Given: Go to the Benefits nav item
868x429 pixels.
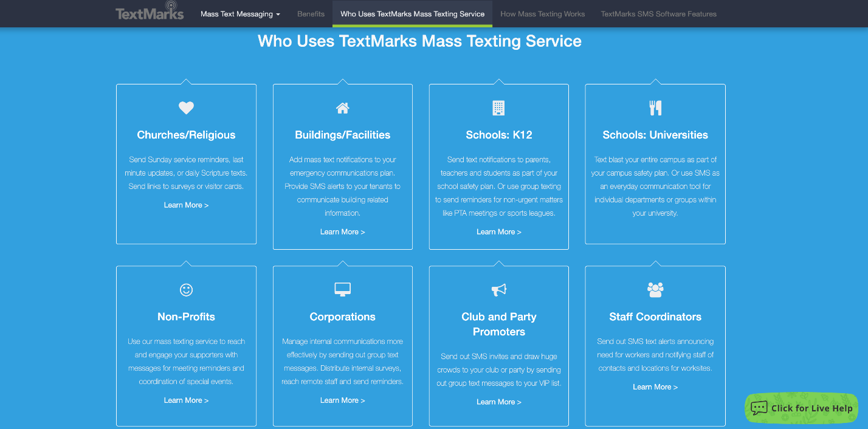Looking at the screenshot, I should [x=311, y=14].
